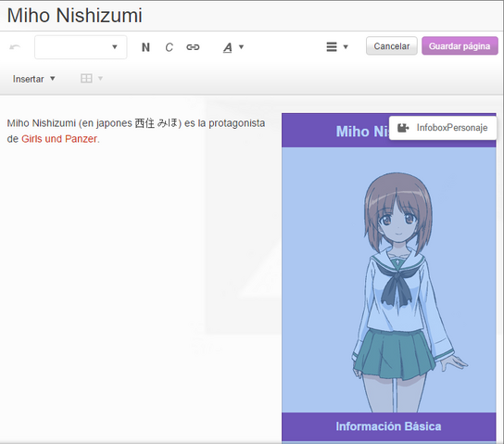The width and height of the screenshot is (504, 444).
Task: Open the table tools dropdown
Action: (92, 79)
